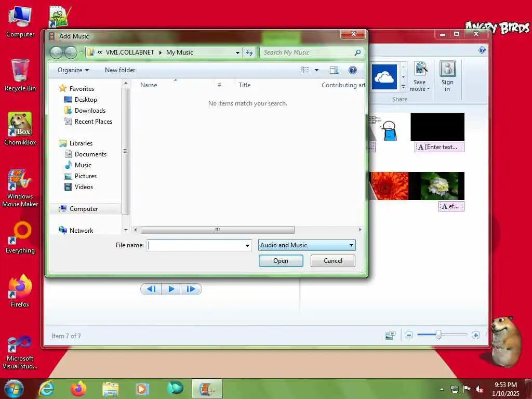Viewport: 532px width, 399px height.
Task: Click the volume speaker icon in system tray
Action: pyautogui.click(x=480, y=389)
